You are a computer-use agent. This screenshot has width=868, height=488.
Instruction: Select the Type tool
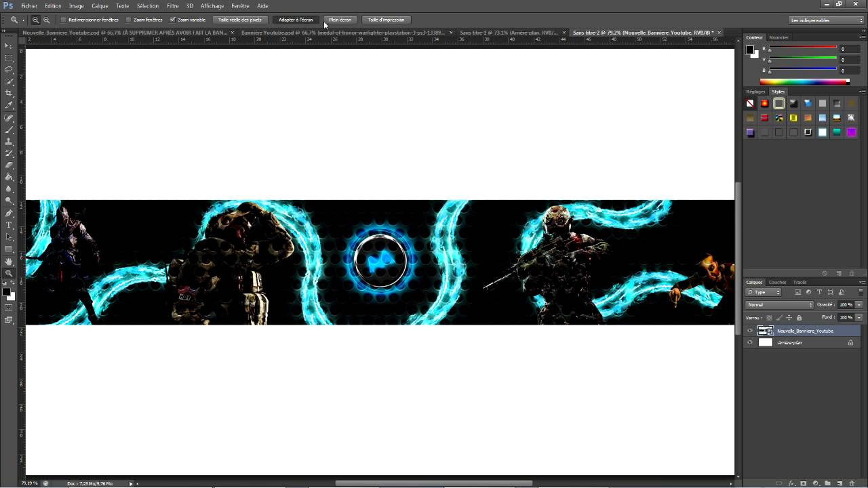pyautogui.click(x=9, y=225)
